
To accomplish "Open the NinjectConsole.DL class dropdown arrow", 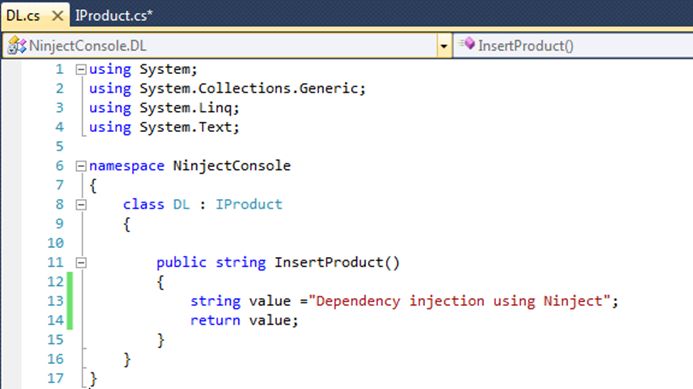I will 444,46.
